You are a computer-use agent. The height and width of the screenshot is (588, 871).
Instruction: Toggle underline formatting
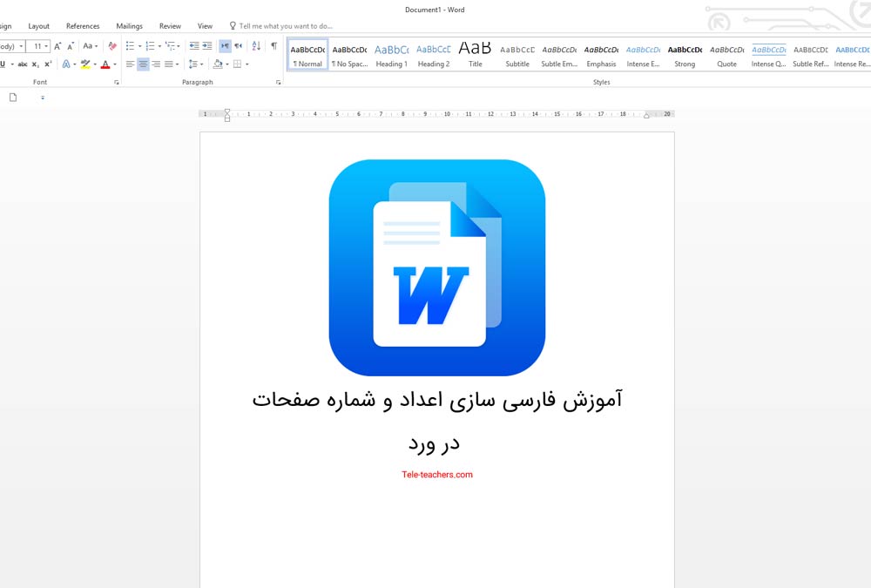pos(3,64)
